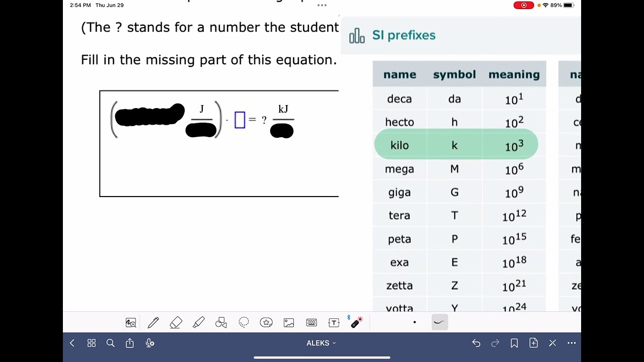This screenshot has width=644, height=362.
Task: Activate the laser pointer tool
Action: click(x=357, y=322)
